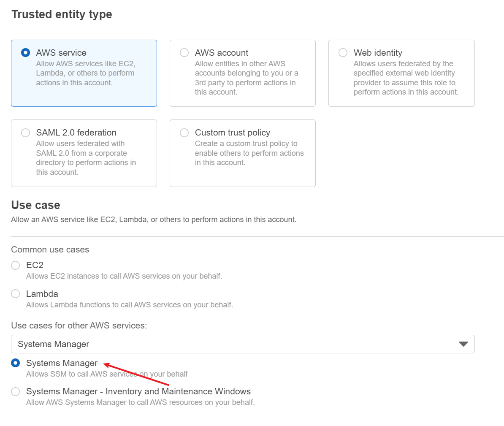Click the AWS service card description text
This screenshot has width=504, height=426.
click(85, 73)
